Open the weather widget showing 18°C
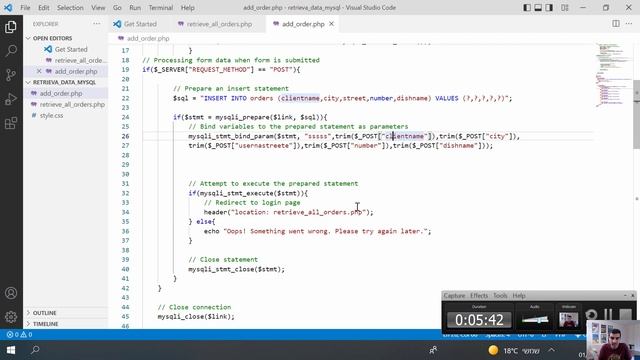Screen dimensions: 640x360 513,350
